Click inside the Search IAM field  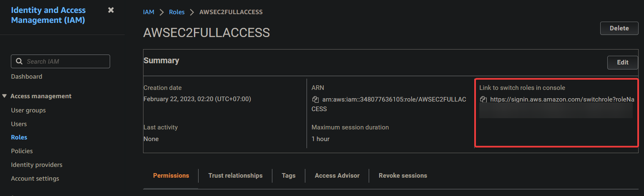point(60,61)
